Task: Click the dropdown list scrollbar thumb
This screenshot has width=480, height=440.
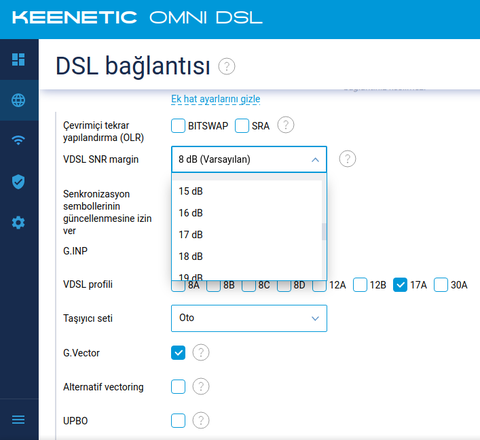Action: (324, 232)
